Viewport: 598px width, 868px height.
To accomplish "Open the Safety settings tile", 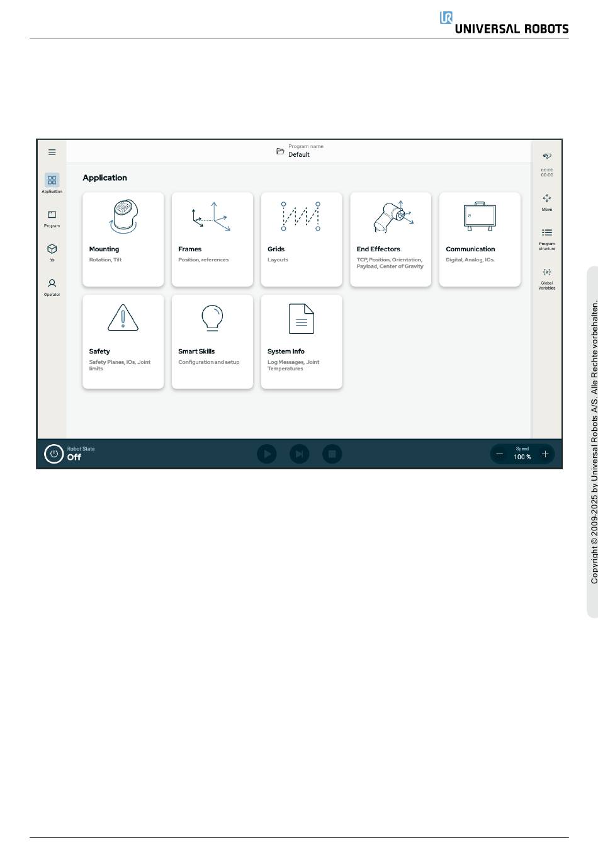I will pyautogui.click(x=123, y=341).
